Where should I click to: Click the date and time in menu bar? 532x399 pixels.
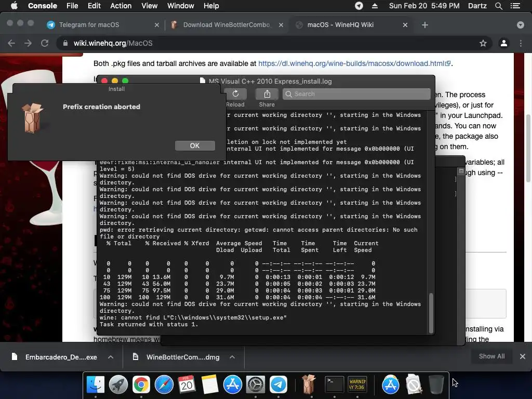(x=424, y=6)
